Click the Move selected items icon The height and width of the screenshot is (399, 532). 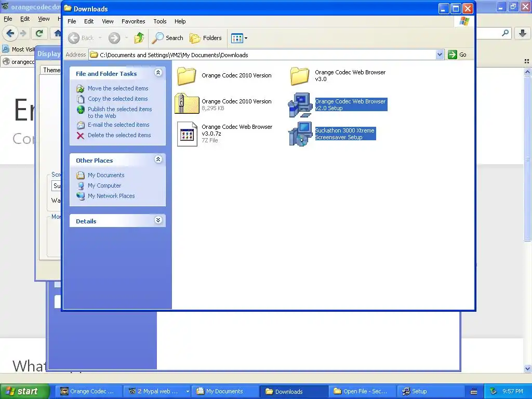click(81, 88)
